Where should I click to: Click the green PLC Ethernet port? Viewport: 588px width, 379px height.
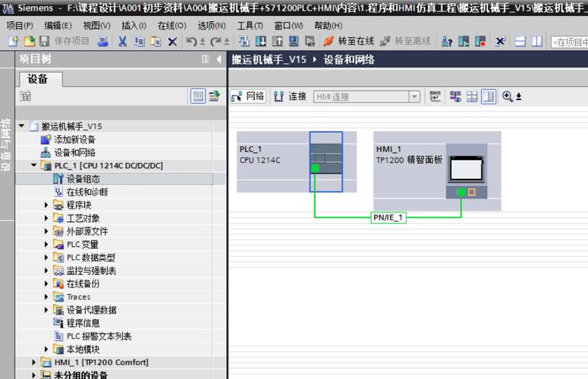pyautogui.click(x=315, y=168)
